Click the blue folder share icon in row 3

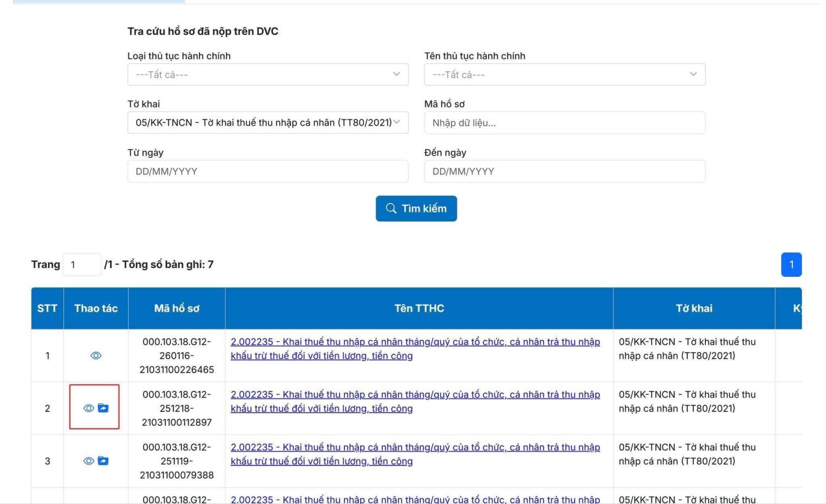(x=103, y=461)
